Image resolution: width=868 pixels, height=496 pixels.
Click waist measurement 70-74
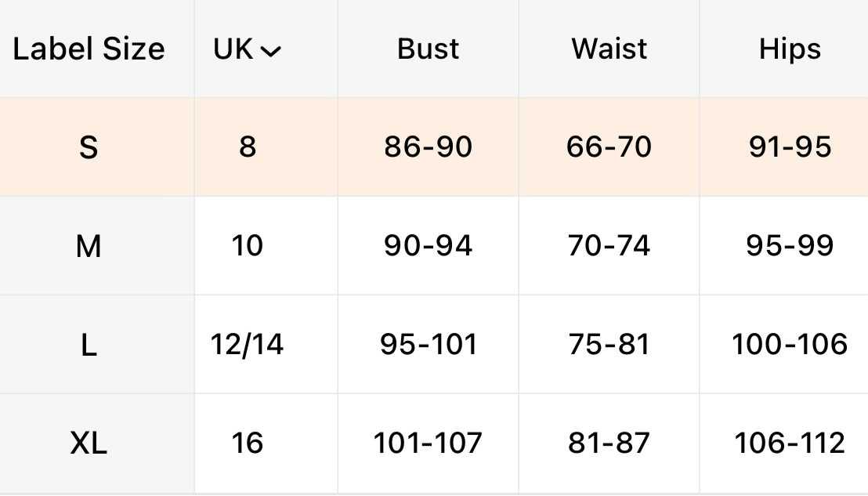tap(609, 246)
